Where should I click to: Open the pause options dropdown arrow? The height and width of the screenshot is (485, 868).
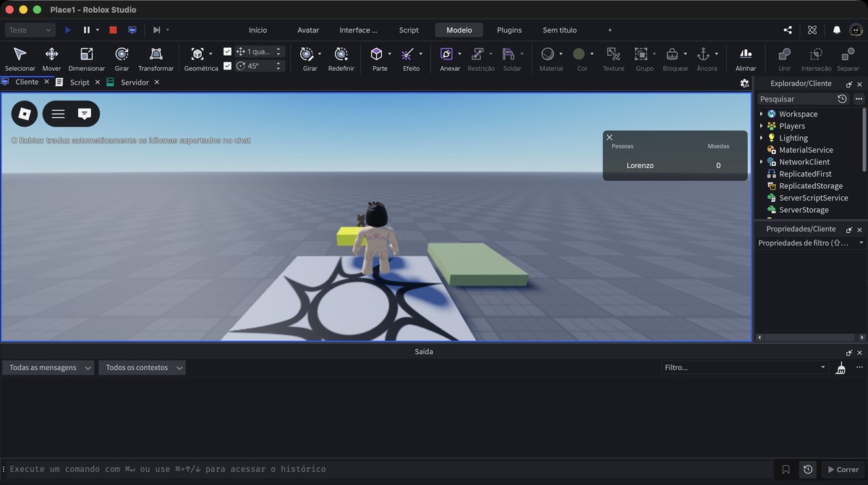point(98,30)
